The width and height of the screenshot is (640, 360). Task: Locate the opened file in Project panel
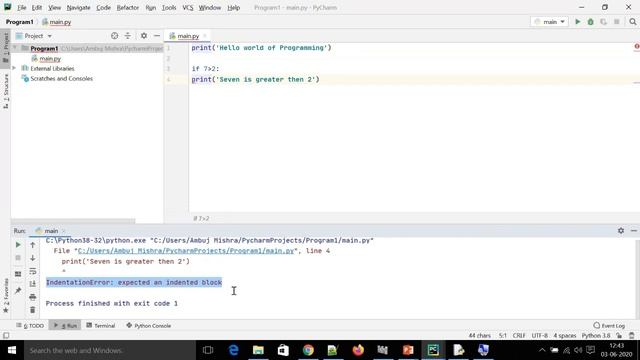point(114,36)
